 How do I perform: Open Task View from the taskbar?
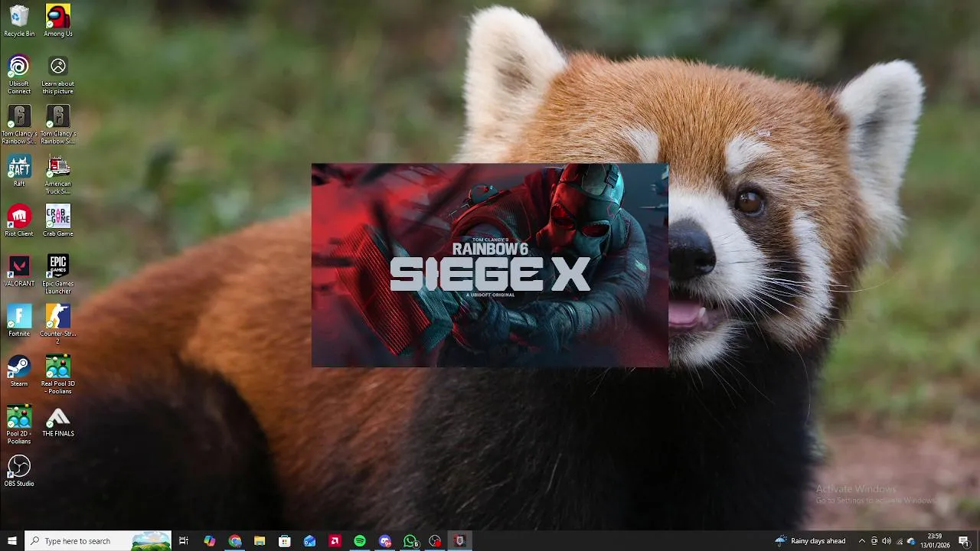[184, 541]
